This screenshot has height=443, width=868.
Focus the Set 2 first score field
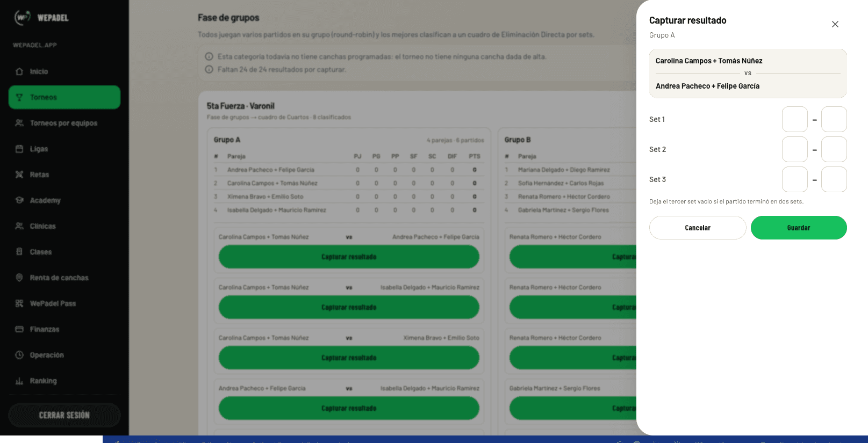(x=795, y=149)
